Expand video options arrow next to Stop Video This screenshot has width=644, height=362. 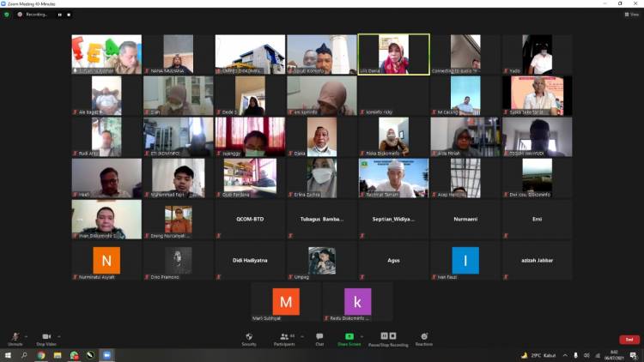(x=59, y=335)
